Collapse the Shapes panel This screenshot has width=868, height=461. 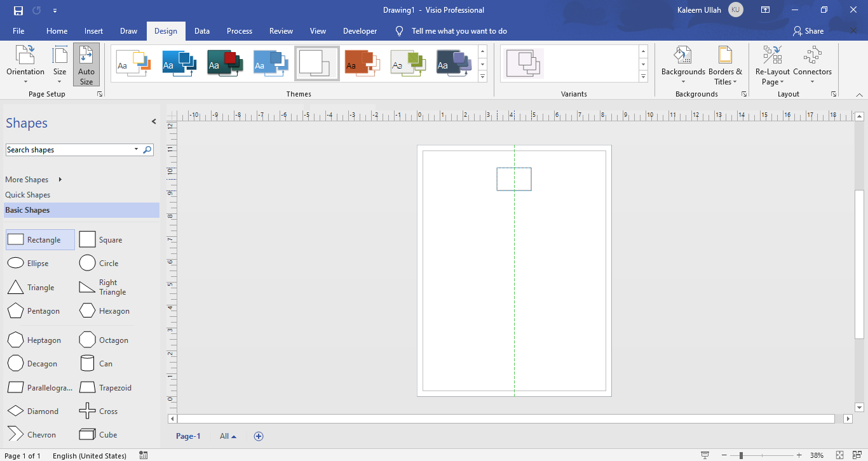tap(153, 121)
